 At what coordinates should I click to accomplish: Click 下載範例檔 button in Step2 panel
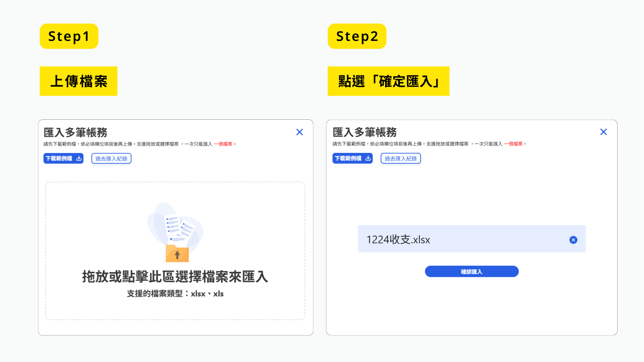[348, 158]
